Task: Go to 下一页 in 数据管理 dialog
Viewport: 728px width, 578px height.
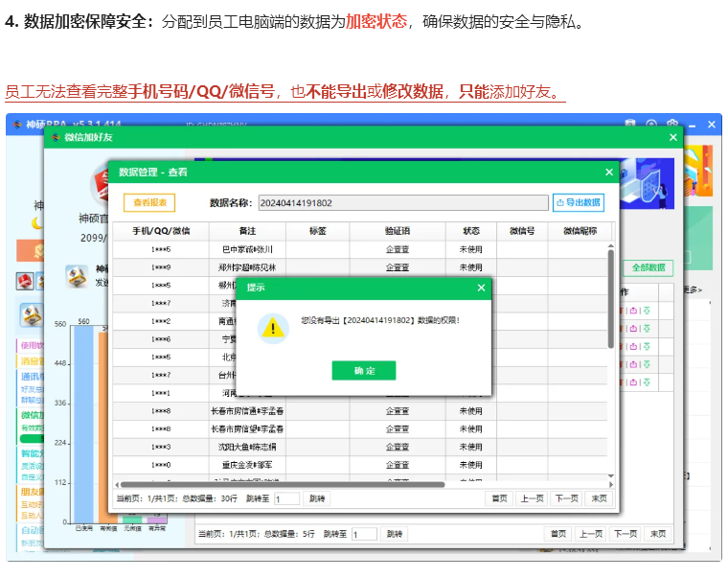Action: click(566, 498)
